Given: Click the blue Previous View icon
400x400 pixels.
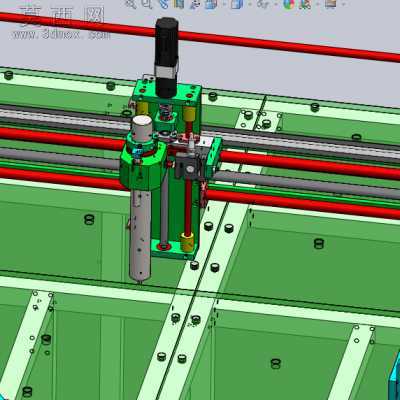Looking at the screenshot, I should [163, 3].
